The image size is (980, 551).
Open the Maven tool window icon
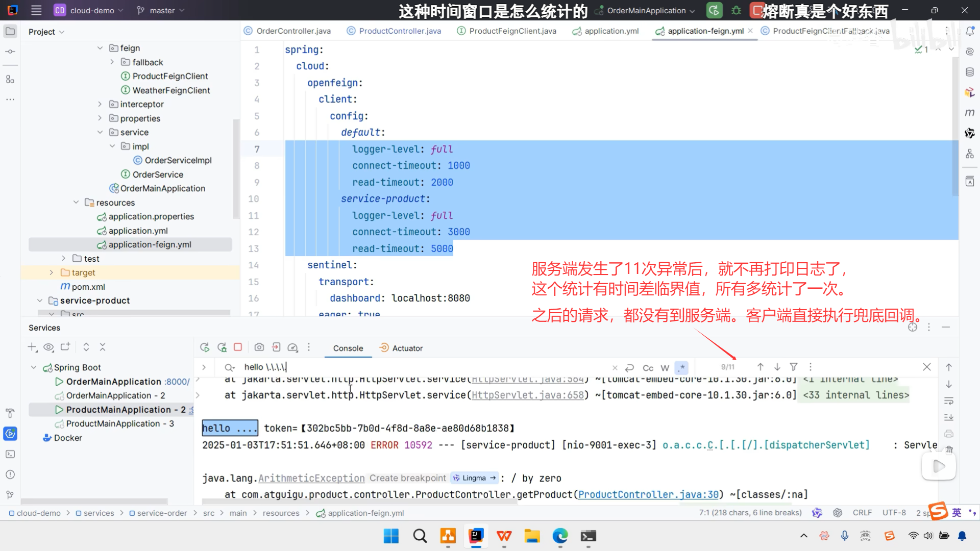point(969,113)
